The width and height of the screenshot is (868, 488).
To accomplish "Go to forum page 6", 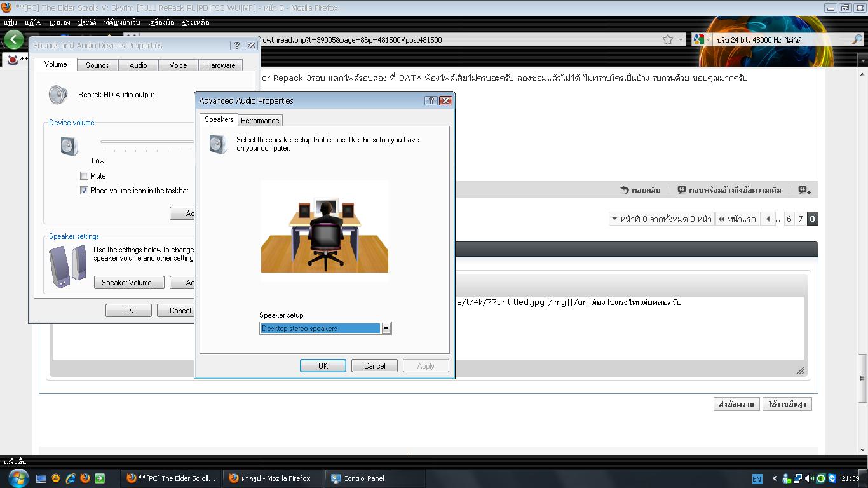I will (789, 219).
